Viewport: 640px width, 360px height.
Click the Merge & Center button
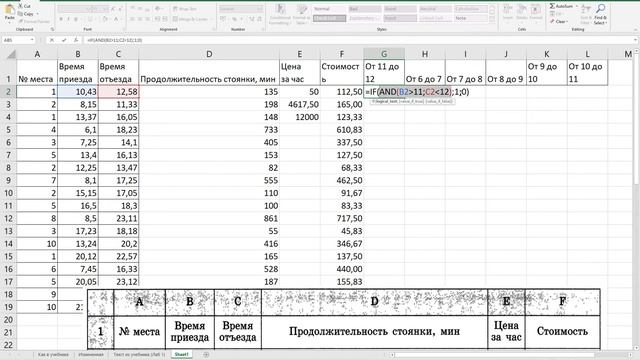tap(190, 19)
